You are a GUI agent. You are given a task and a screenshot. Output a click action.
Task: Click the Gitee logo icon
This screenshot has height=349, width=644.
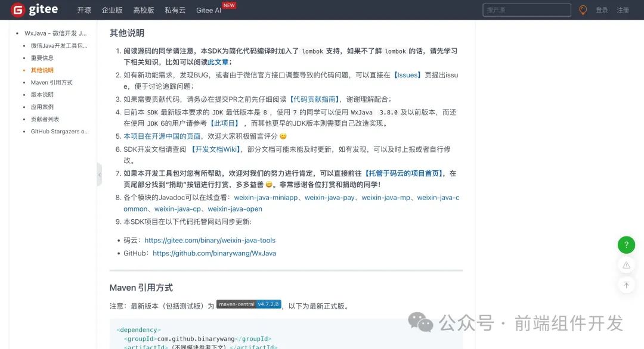point(17,10)
